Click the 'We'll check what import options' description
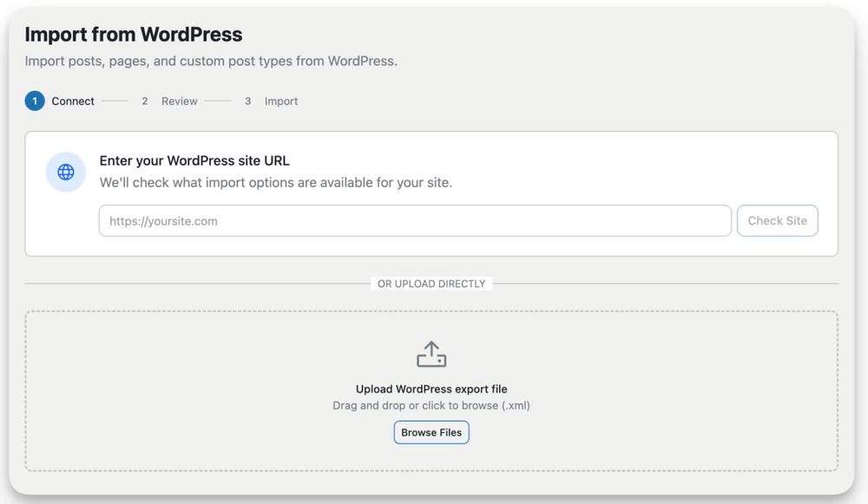Viewport: 868px width, 504px height. click(x=276, y=183)
